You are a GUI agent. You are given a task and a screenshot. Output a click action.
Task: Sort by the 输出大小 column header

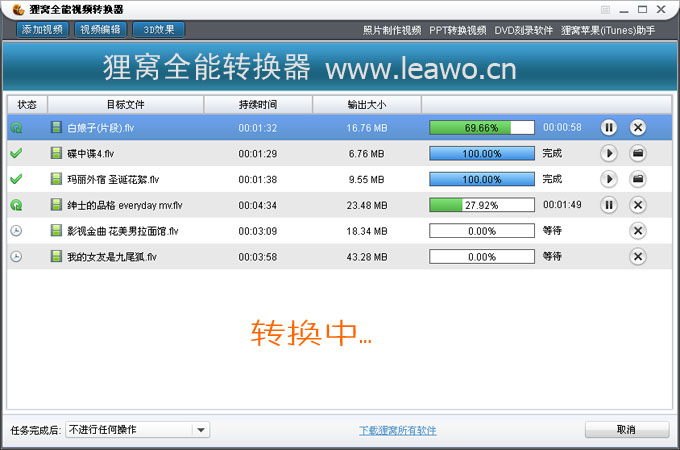pyautogui.click(x=367, y=104)
